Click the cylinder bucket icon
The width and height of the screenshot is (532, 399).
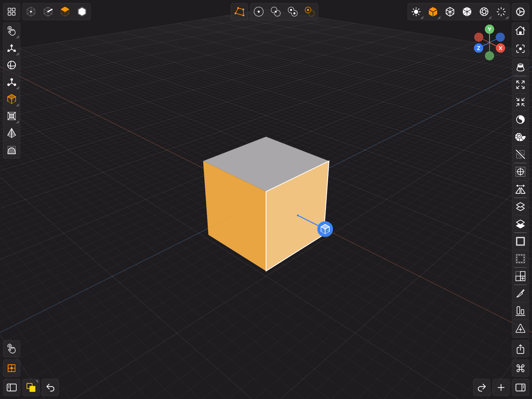tap(520, 67)
